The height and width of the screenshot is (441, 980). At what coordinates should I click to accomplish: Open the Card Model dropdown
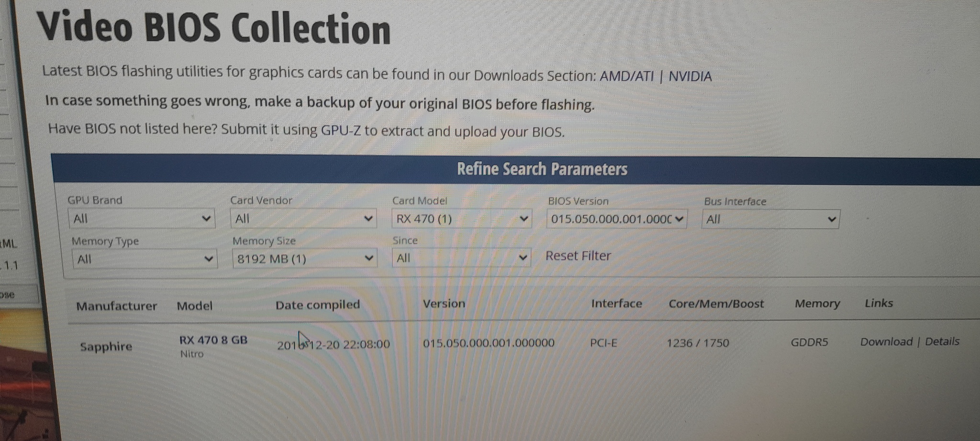(x=461, y=219)
